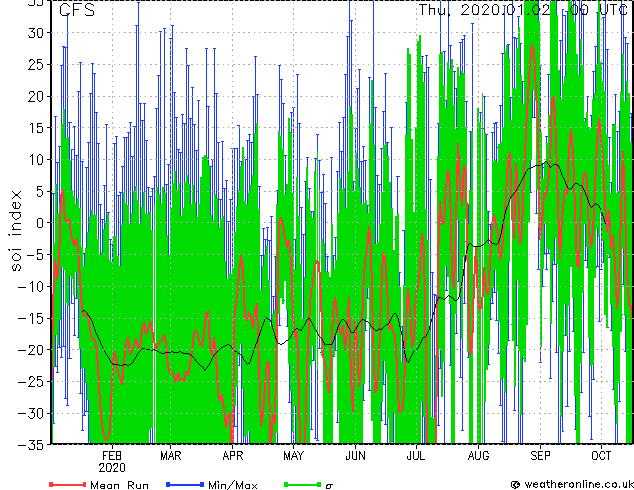Click the 5 y-axis tick label

click(40, 191)
